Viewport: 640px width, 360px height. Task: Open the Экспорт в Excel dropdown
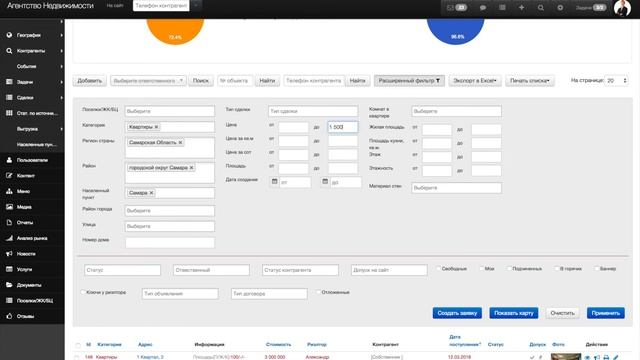pyautogui.click(x=475, y=81)
